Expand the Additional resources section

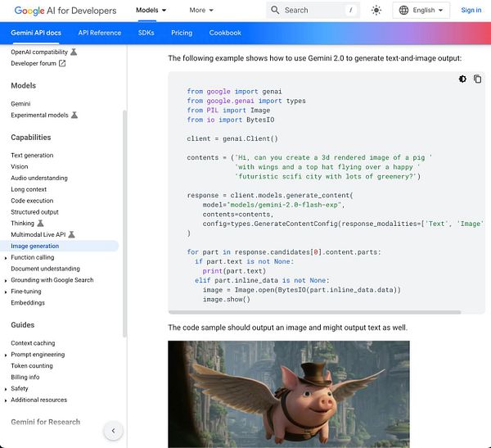[6, 400]
